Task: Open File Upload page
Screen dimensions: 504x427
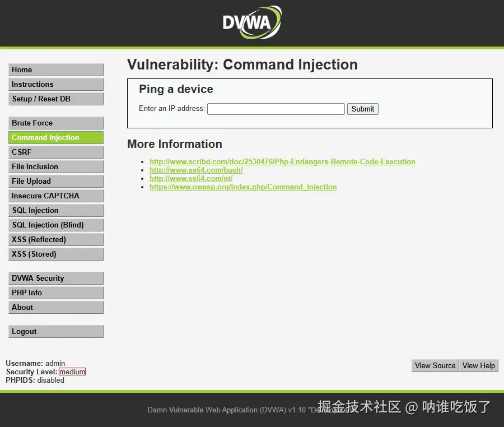Action: coord(56,181)
